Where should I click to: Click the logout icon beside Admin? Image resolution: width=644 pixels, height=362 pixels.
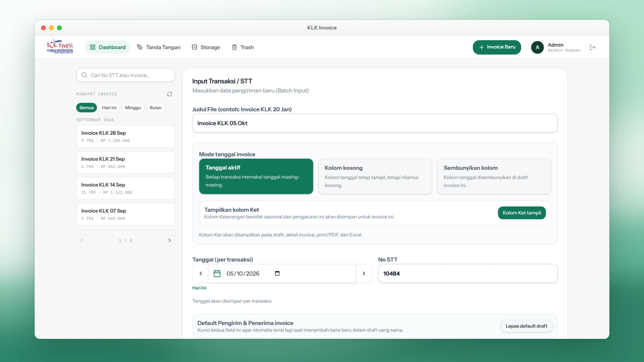592,47
